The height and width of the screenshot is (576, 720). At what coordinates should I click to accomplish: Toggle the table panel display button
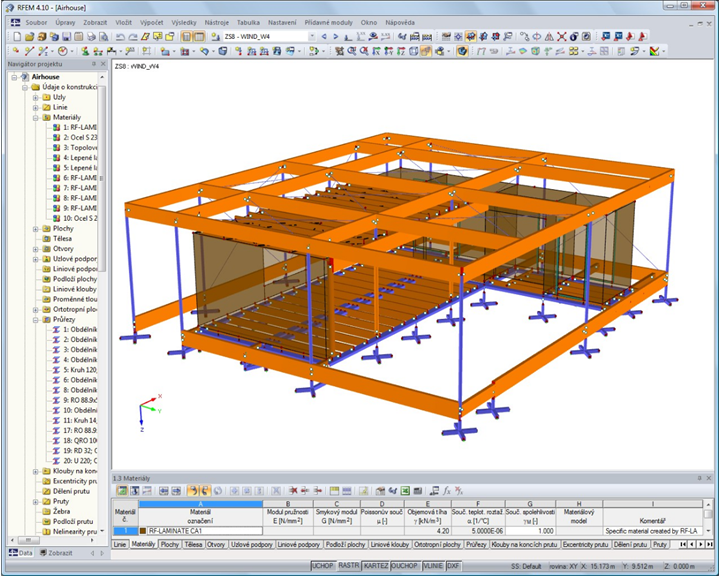click(x=199, y=36)
